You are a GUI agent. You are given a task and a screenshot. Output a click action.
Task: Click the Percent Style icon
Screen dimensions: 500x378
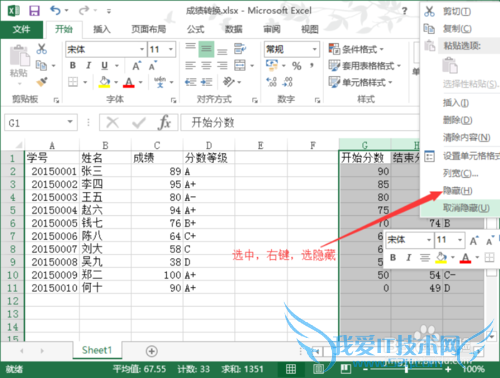click(x=296, y=66)
